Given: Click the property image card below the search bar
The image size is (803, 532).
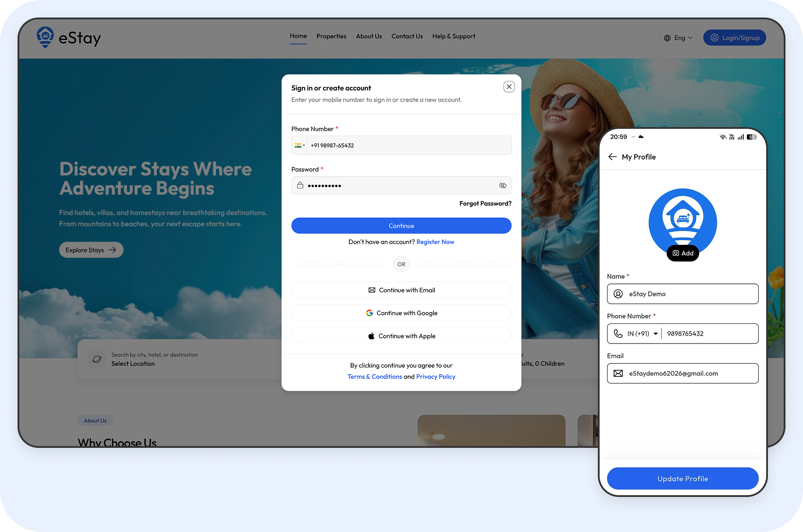Looking at the screenshot, I should click(x=491, y=430).
